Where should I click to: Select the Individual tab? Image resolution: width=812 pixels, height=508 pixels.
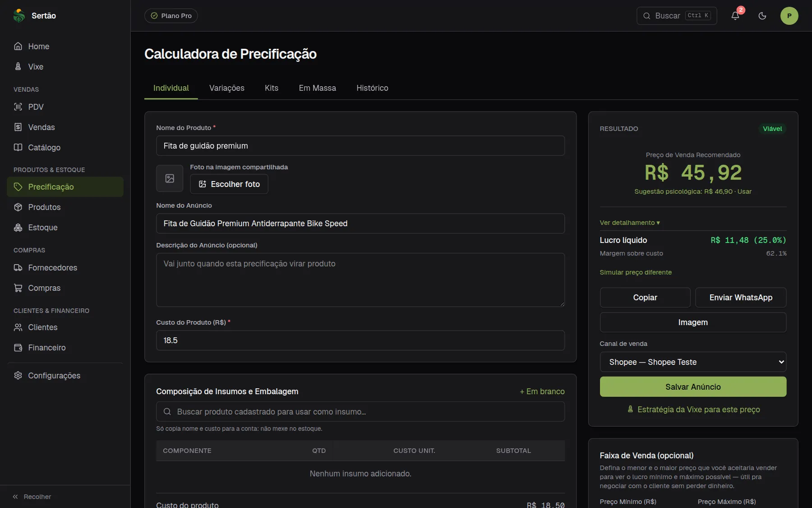[171, 88]
